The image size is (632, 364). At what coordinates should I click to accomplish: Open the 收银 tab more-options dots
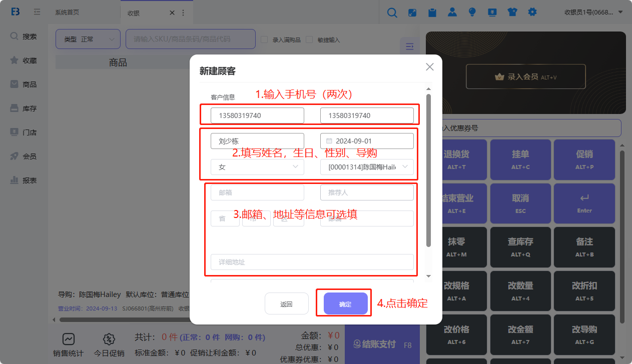pos(183,13)
